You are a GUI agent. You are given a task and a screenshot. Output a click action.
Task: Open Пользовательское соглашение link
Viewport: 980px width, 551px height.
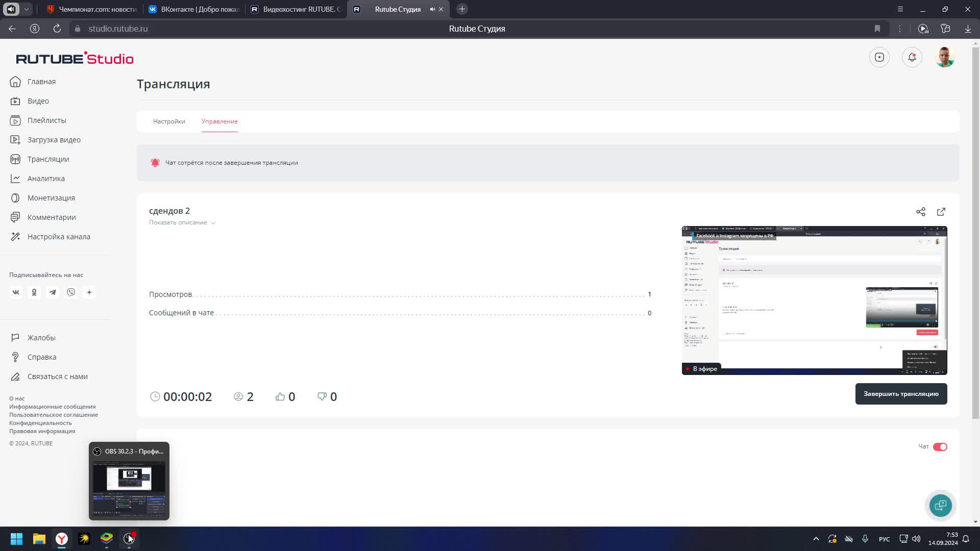click(x=53, y=415)
